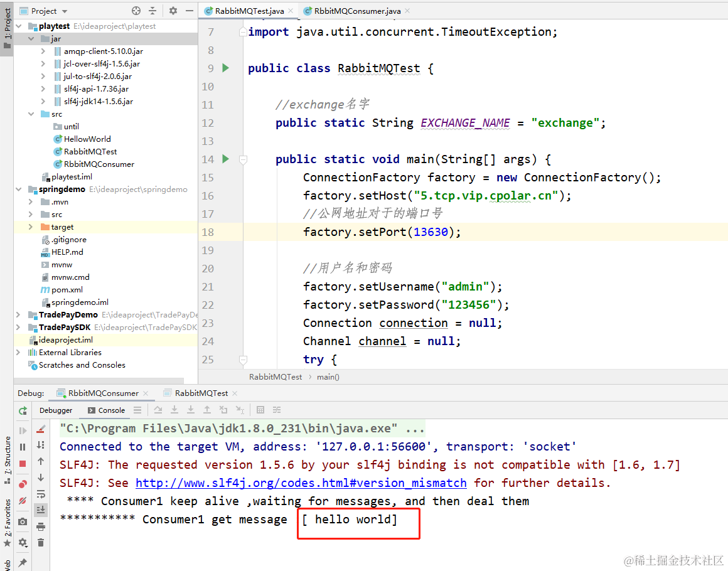Stop the running debug process
Viewport: 728px width, 571px height.
23,464
